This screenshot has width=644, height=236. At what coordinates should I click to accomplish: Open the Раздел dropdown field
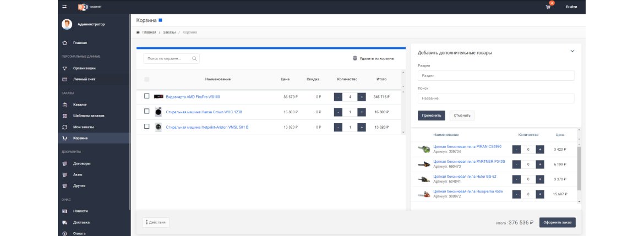pos(496,75)
